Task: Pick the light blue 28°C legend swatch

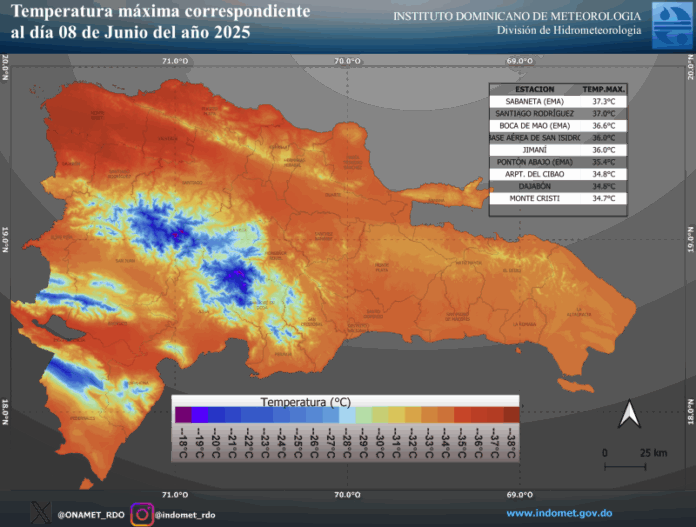Action: pos(347,414)
